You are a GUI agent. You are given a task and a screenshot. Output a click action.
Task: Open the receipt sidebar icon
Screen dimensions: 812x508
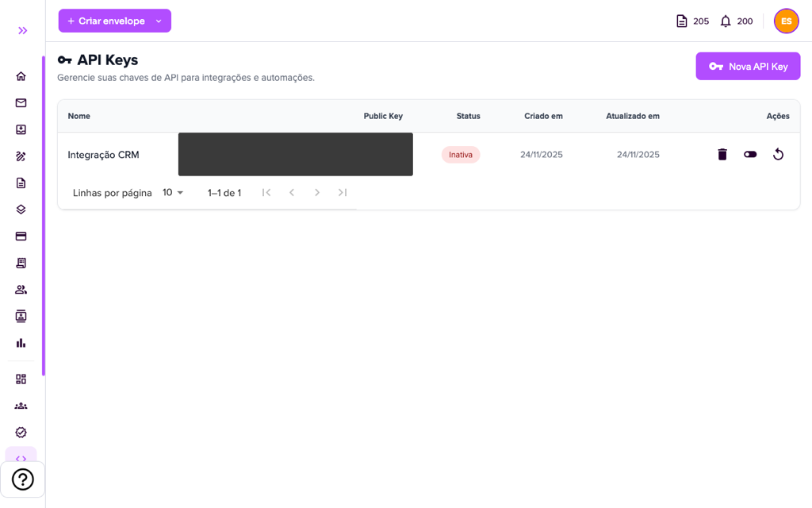click(21, 263)
